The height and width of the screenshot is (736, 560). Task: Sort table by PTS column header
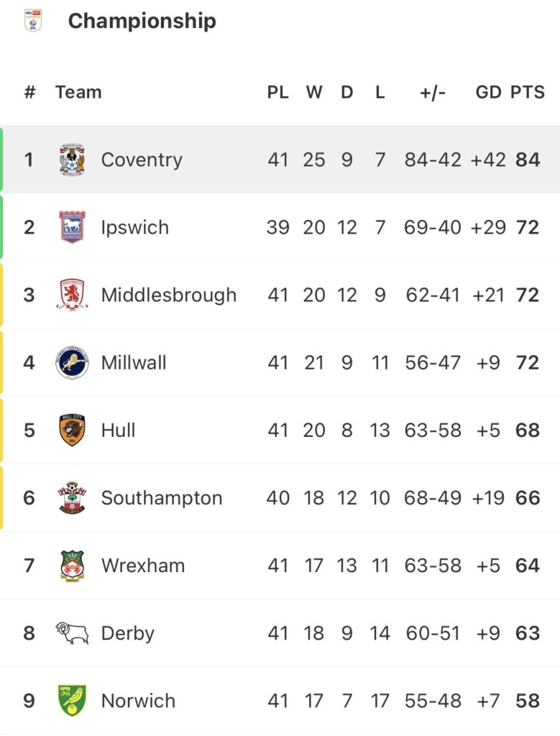pos(528,92)
